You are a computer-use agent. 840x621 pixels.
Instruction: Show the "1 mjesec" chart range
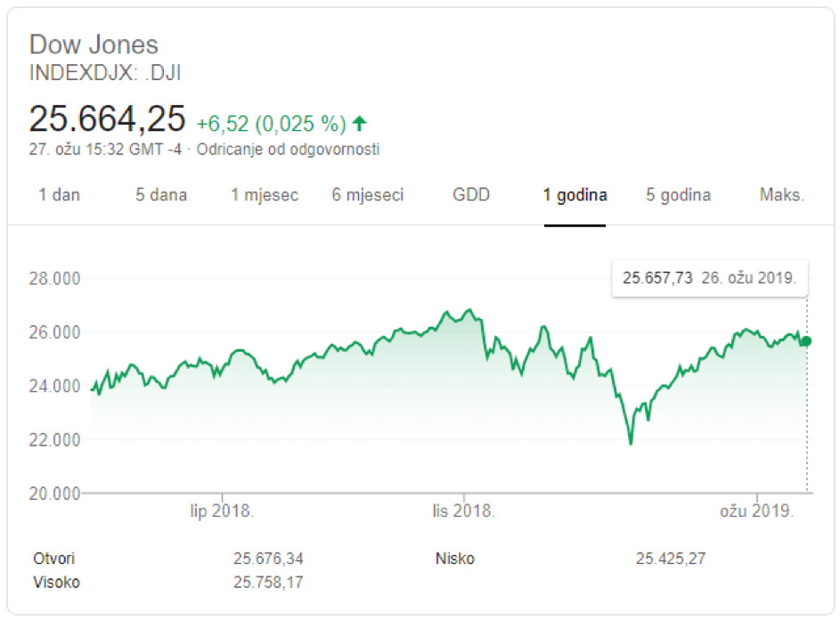(x=265, y=195)
